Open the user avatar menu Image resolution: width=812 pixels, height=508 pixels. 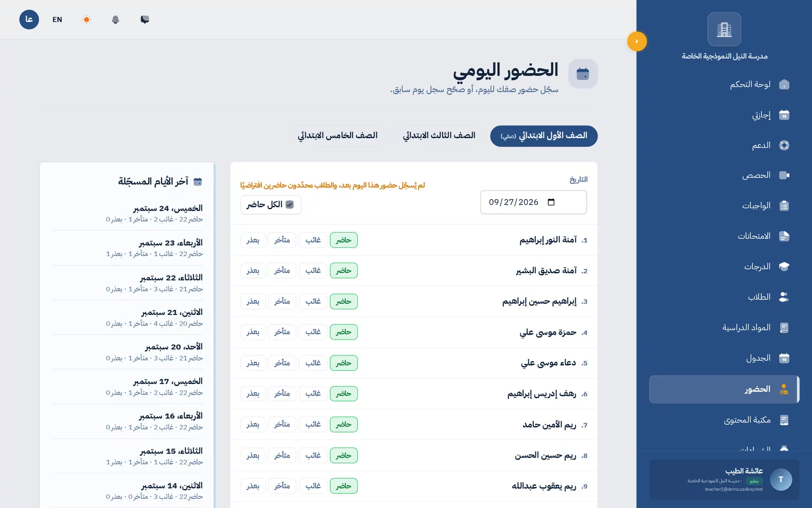coord(29,19)
